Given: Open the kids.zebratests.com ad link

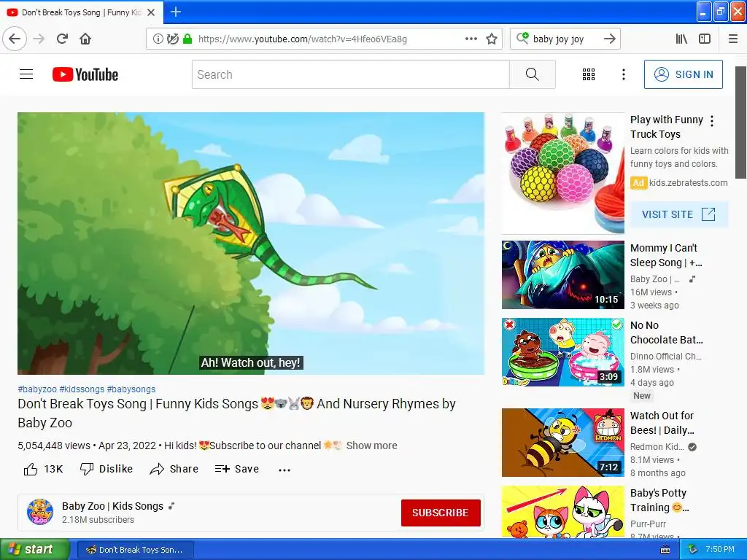Looking at the screenshot, I should 688,183.
